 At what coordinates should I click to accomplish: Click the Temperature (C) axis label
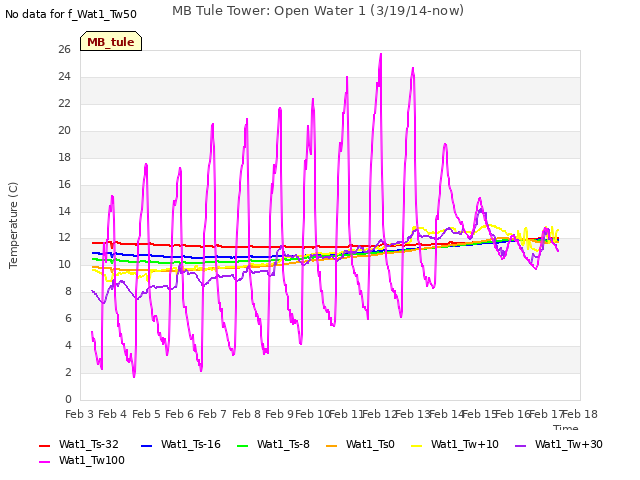[13, 225]
